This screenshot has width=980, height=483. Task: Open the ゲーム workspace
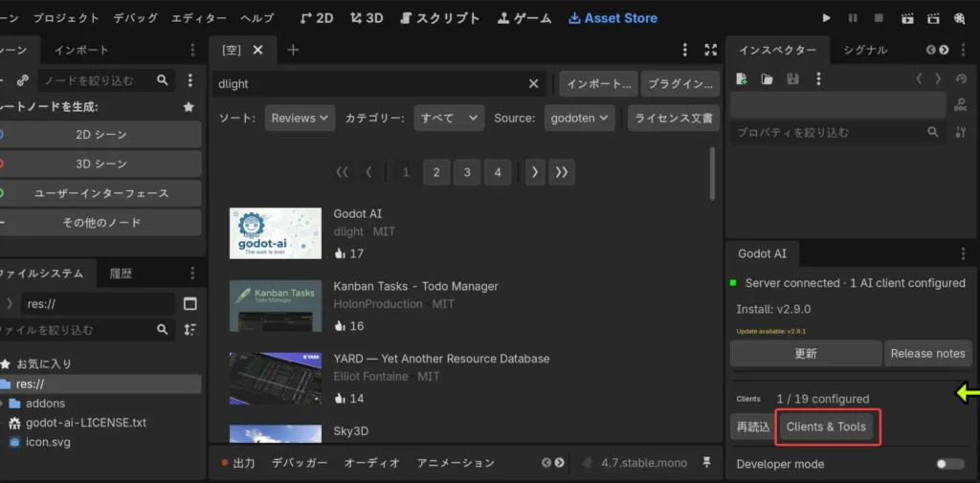coord(524,18)
